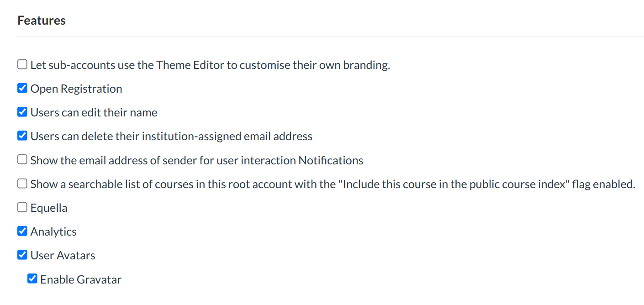Image resolution: width=644 pixels, height=305 pixels.
Task: Click the Theme Editor branding label text
Action: (210, 65)
